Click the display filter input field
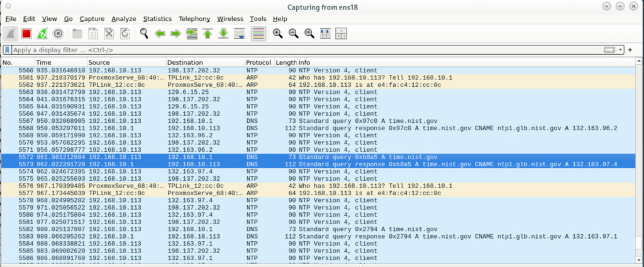The image size is (644, 267). tap(302, 50)
